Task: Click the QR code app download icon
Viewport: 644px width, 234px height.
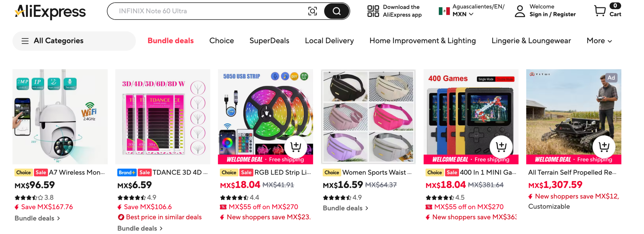Action: [373, 11]
